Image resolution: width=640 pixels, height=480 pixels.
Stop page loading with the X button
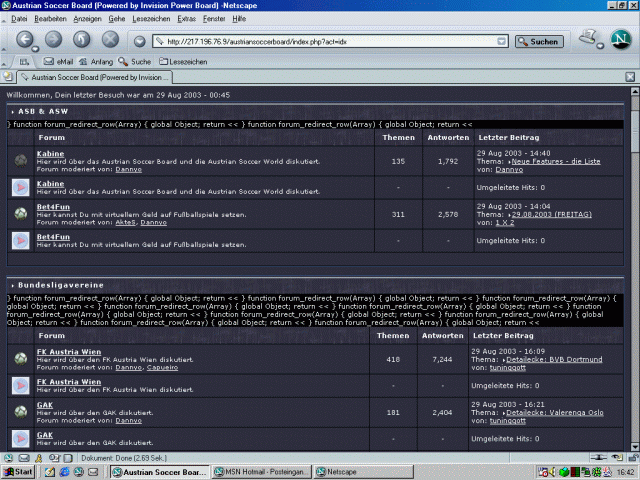click(110, 40)
